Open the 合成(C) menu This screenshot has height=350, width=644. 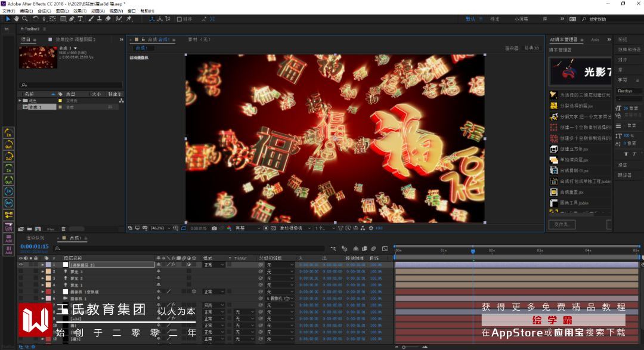click(x=44, y=11)
